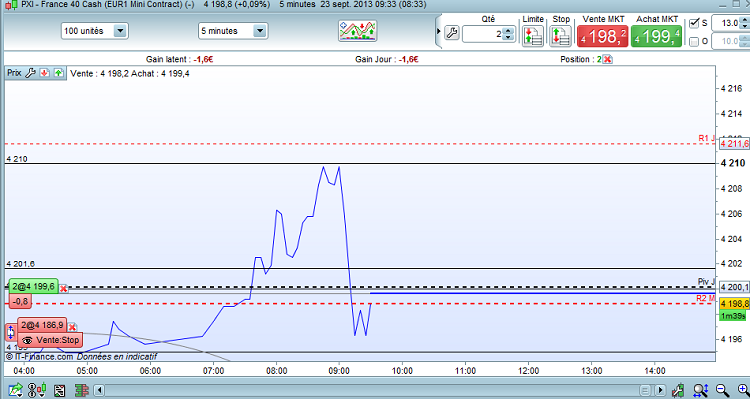Open chart export icon in bottom toolbar
750x399 pixels.
(x=15, y=390)
